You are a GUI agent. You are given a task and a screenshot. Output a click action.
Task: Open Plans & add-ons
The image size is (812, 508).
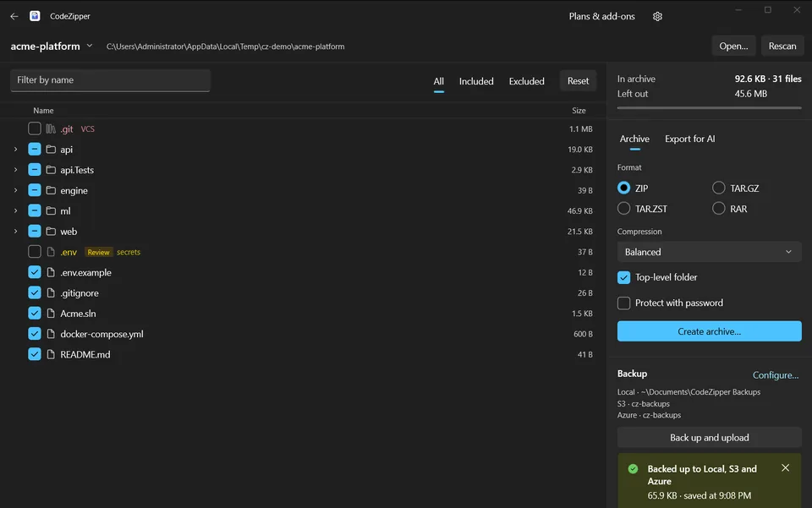click(601, 16)
